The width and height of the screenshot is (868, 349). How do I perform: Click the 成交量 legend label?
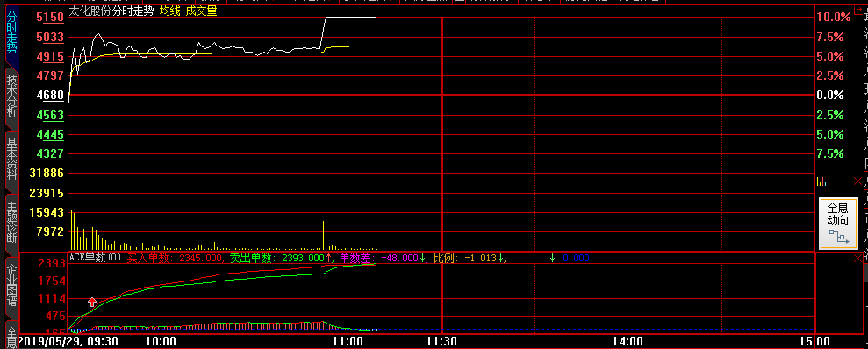point(202,11)
